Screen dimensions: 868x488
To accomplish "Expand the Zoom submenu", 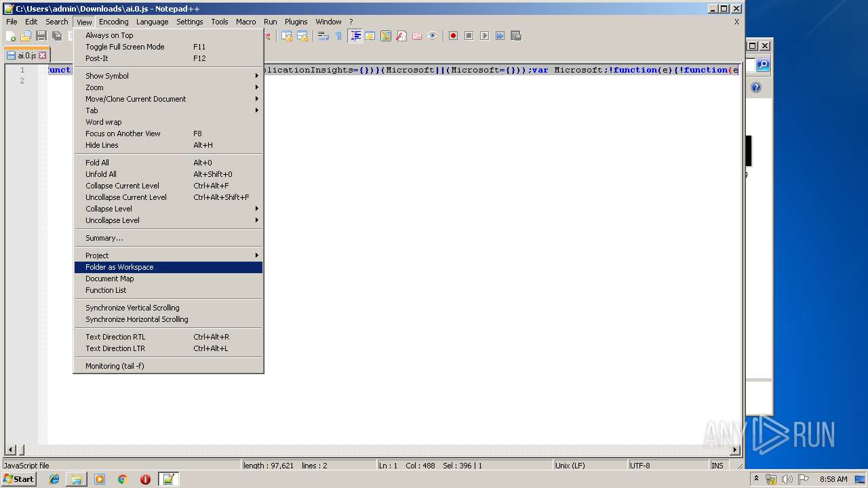I will 168,87.
